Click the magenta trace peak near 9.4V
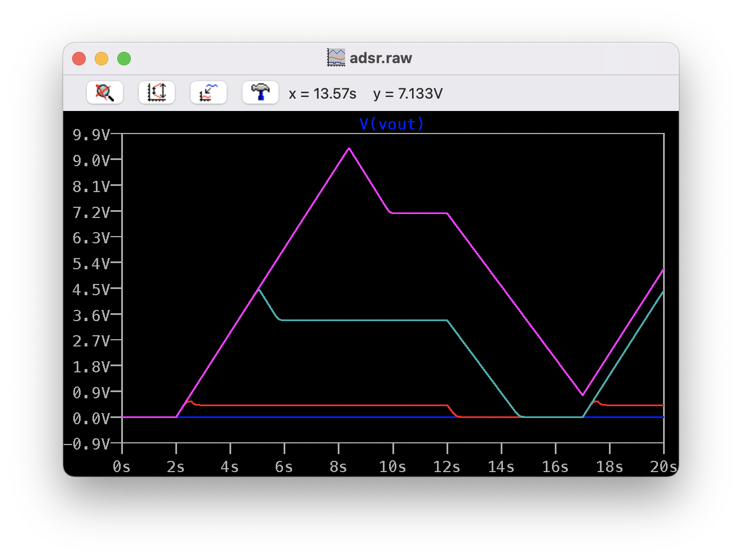 349,148
